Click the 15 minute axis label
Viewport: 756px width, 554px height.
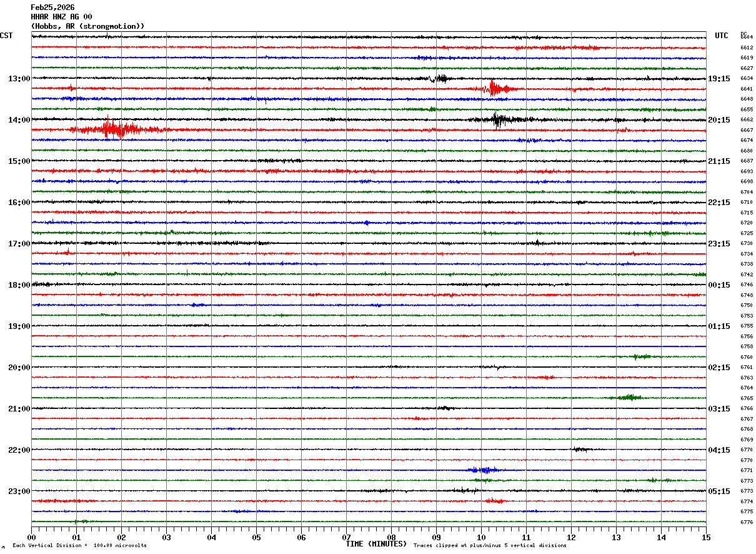[706, 537]
